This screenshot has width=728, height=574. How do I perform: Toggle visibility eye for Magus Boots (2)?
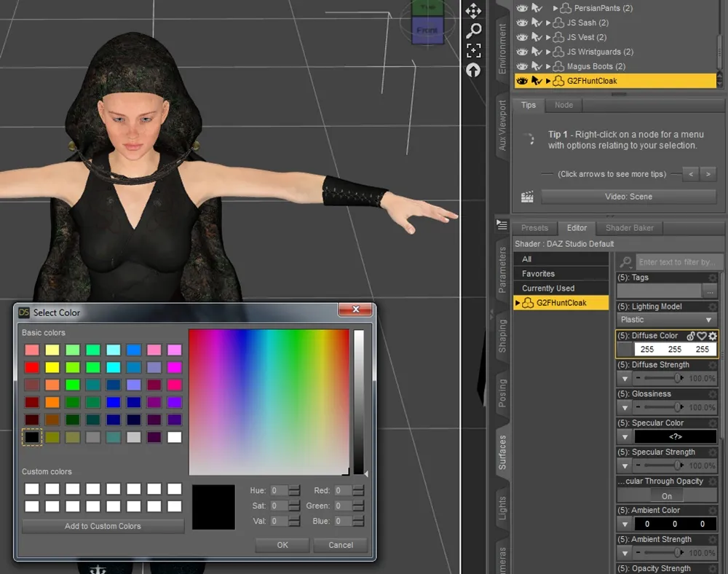pos(522,66)
